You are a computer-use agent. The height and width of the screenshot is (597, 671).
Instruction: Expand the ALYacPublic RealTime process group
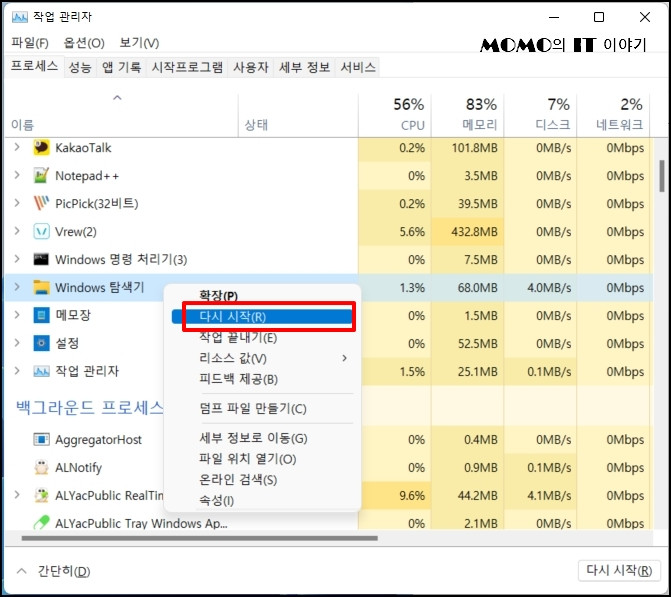pos(17,495)
